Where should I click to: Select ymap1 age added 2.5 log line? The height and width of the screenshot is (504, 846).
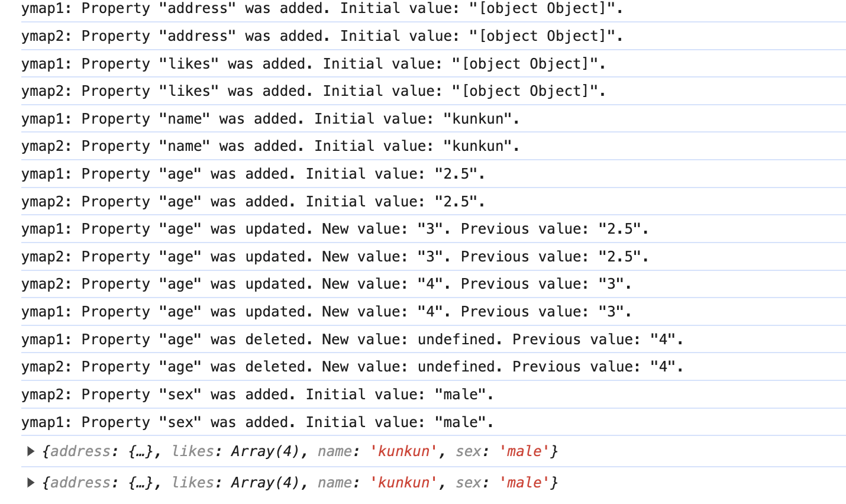tap(253, 174)
